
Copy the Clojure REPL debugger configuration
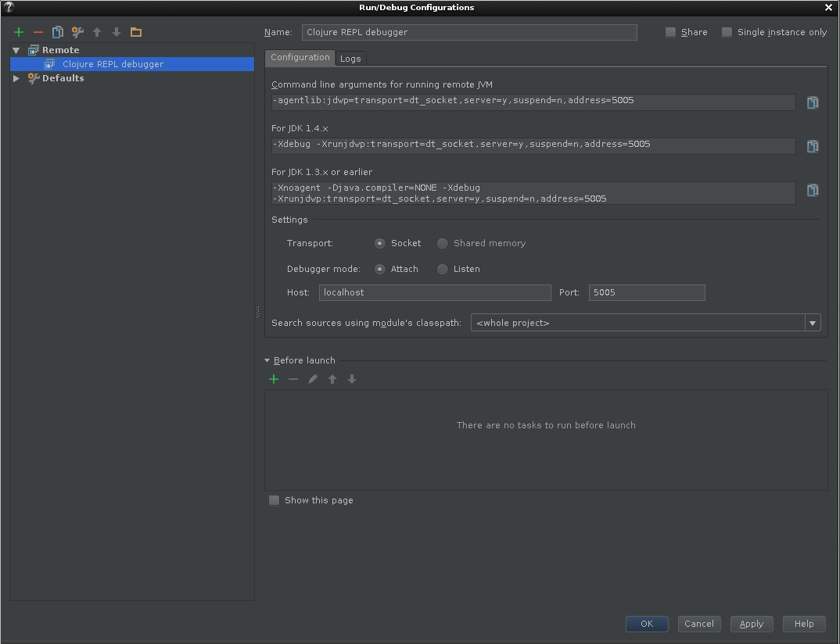[56, 32]
